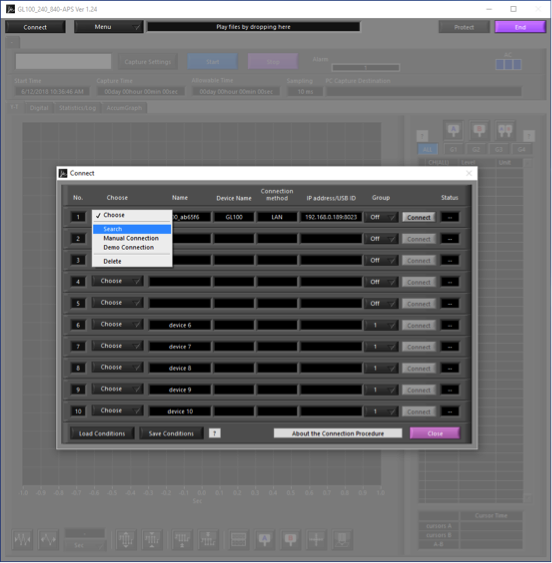The height and width of the screenshot is (563, 552).
Task: Switch to the Digital tab
Action: click(x=39, y=108)
